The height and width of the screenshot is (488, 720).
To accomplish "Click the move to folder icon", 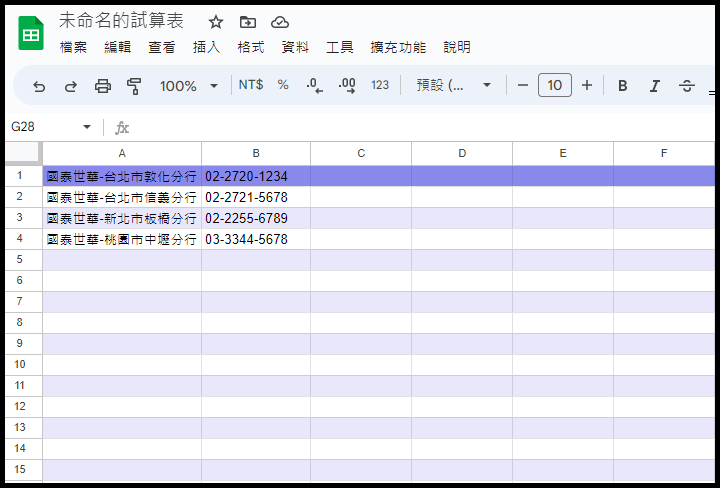I will click(248, 22).
